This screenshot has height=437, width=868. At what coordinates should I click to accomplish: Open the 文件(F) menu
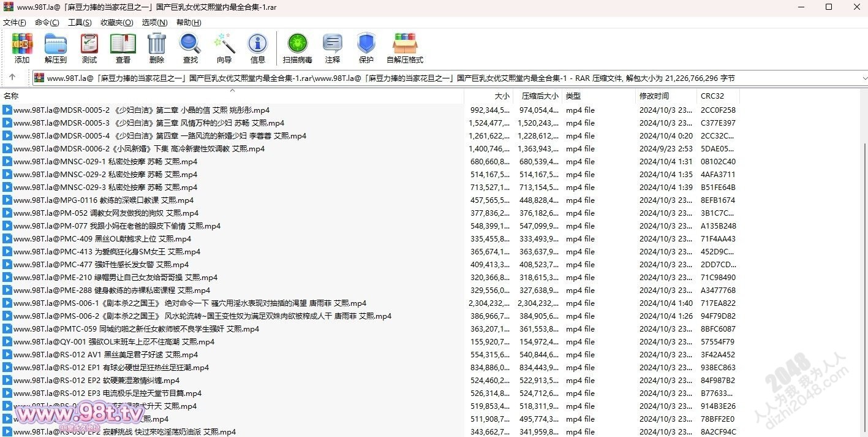(15, 23)
